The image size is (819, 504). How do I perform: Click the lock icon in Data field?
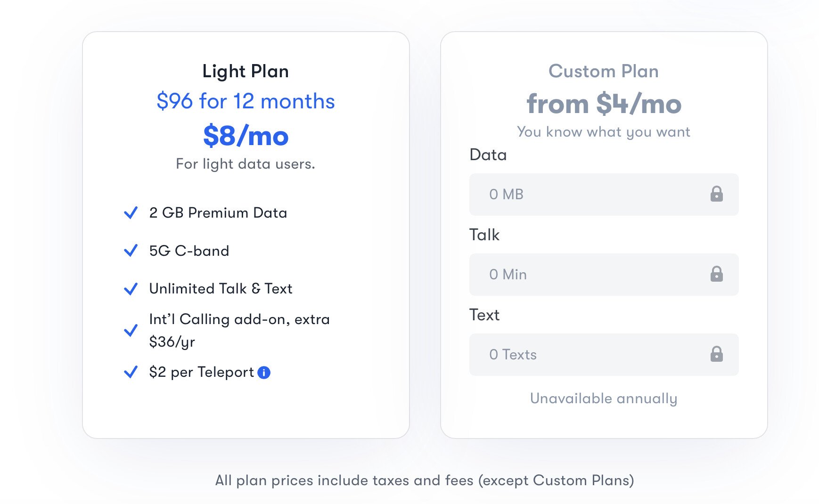pyautogui.click(x=716, y=194)
